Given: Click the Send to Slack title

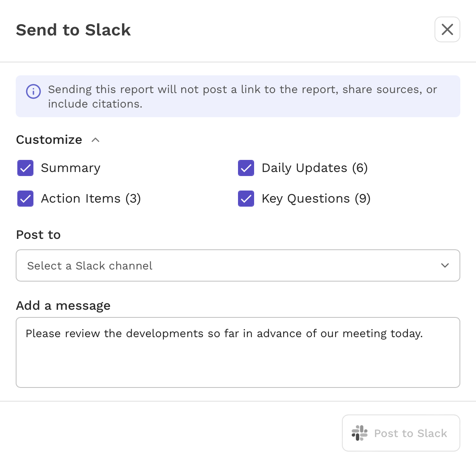Looking at the screenshot, I should coord(73,30).
